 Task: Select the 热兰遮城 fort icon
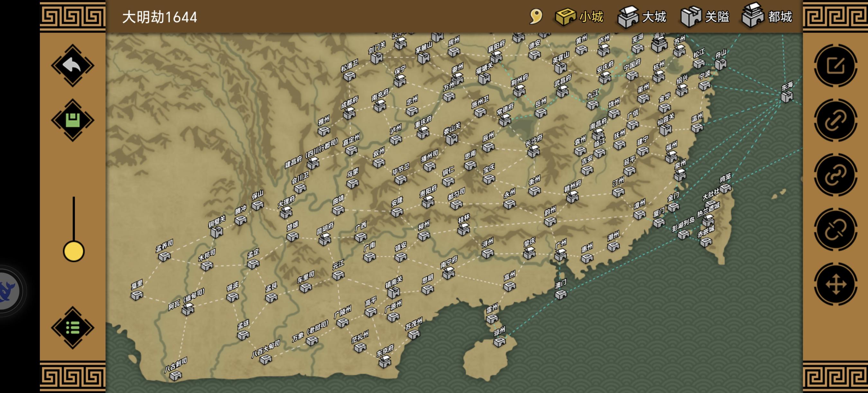pos(708,220)
